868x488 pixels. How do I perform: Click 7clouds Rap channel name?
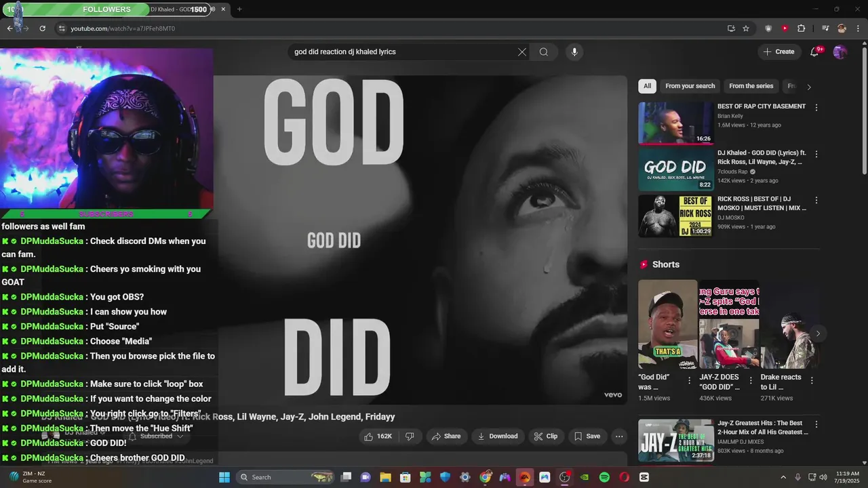tap(732, 171)
